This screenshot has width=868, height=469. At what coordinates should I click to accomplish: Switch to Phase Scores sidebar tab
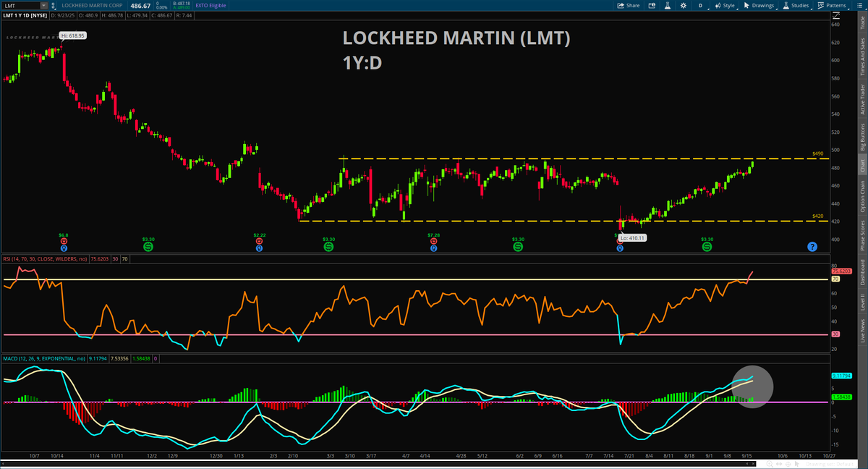861,235
